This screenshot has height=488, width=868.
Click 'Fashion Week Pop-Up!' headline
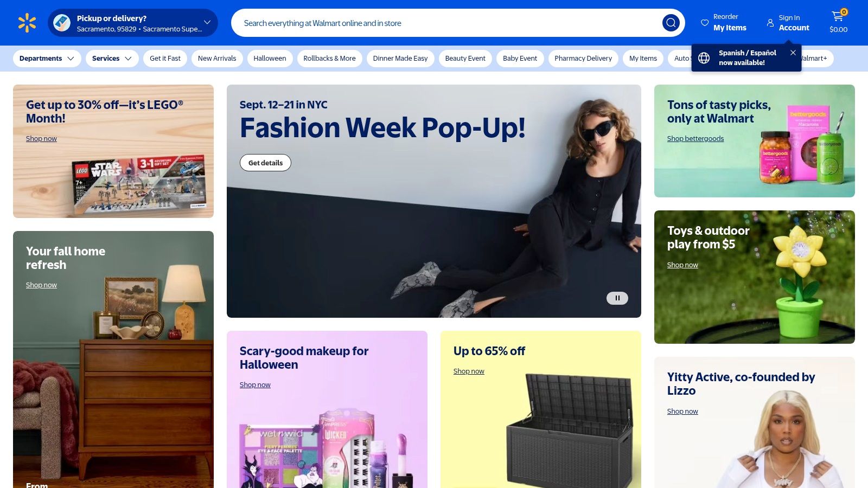point(382,128)
